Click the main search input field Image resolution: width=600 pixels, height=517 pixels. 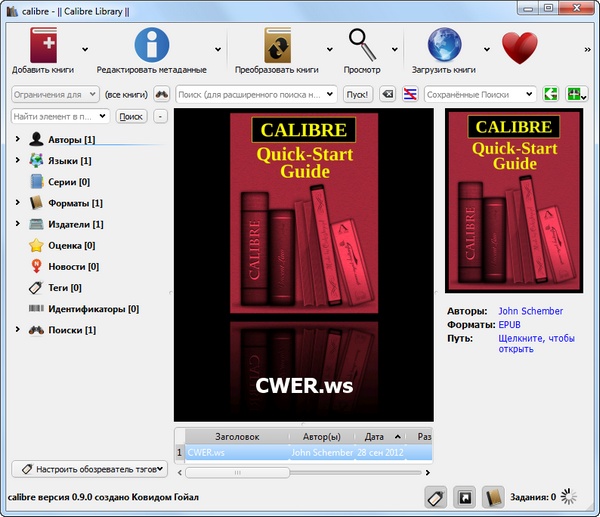point(256,94)
